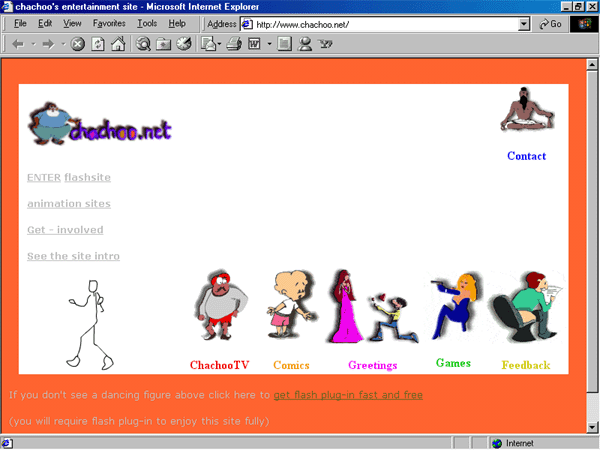Click See the site intro link
600x450 pixels.
click(x=73, y=256)
